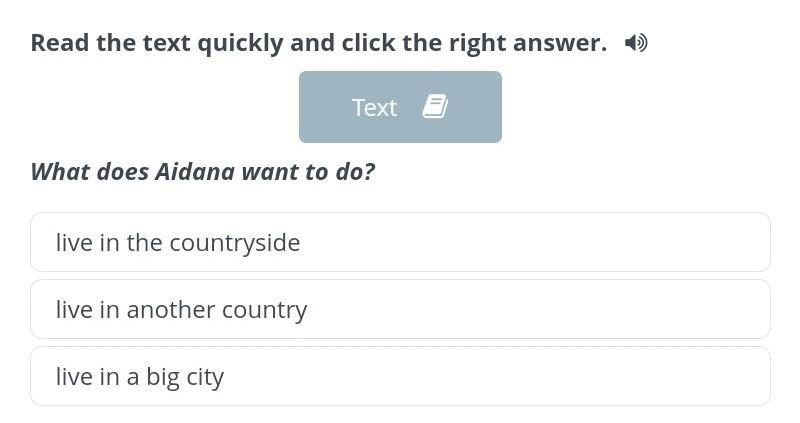
Task: Open the reading passage via Text button
Action: (x=401, y=107)
